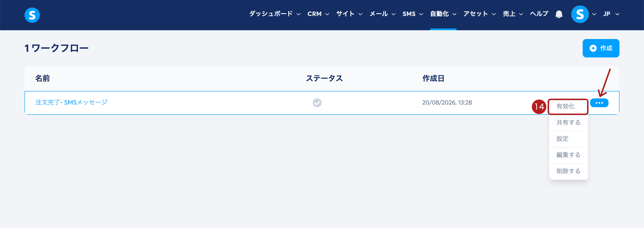Expand the ダッシュボード dropdown menu
This screenshot has width=644, height=228.
275,14
